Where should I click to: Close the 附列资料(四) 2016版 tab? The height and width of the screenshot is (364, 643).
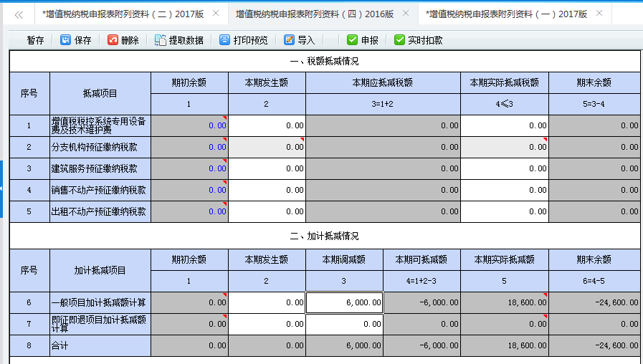click(x=406, y=14)
